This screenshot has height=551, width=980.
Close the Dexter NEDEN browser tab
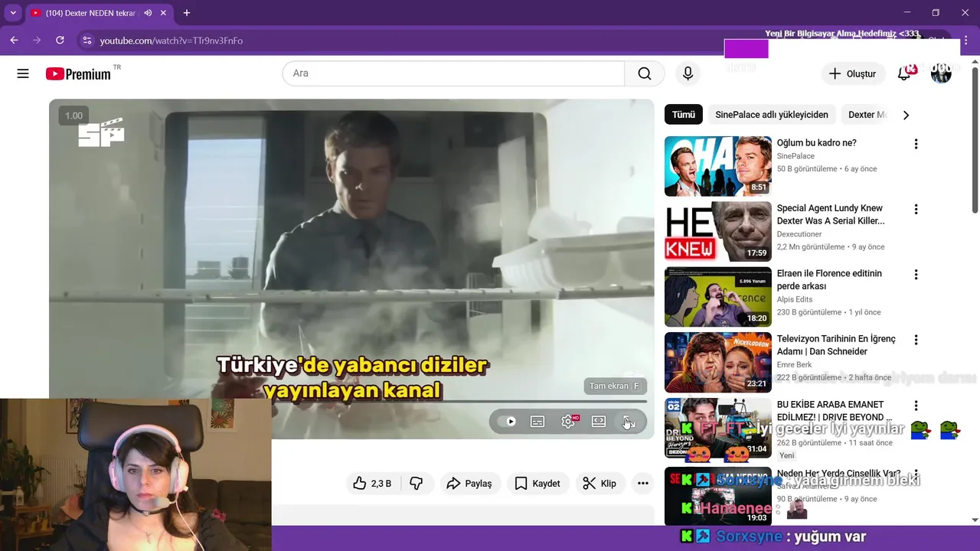pos(163,13)
